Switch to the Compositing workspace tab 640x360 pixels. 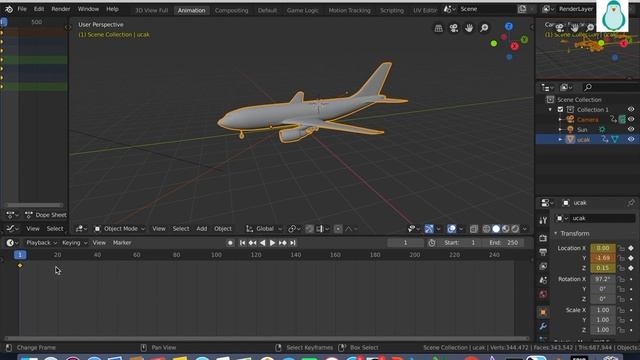pyautogui.click(x=231, y=10)
